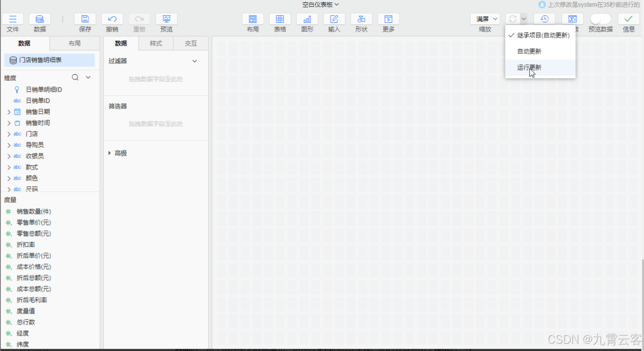The width and height of the screenshot is (644, 351).
Task: Open the 布局 layout component icon
Action: click(x=253, y=19)
